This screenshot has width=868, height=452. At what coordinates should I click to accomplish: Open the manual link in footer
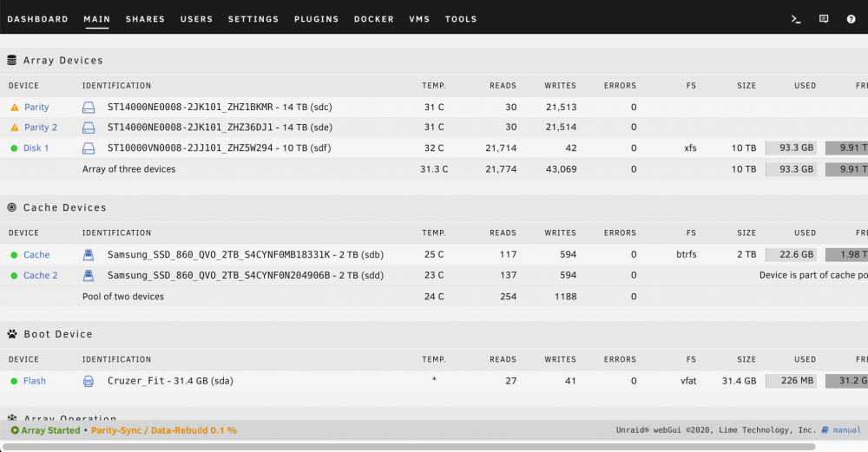[847, 429]
